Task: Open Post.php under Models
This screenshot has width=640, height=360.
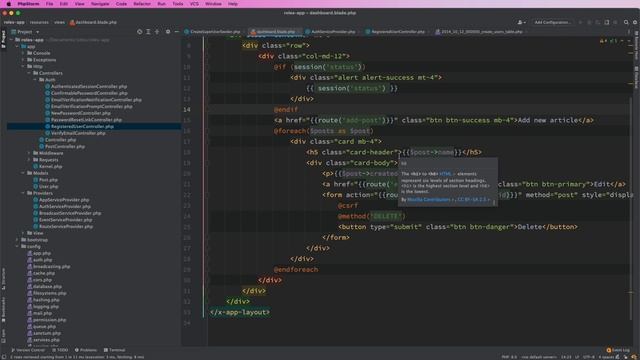Action: click(x=48, y=180)
